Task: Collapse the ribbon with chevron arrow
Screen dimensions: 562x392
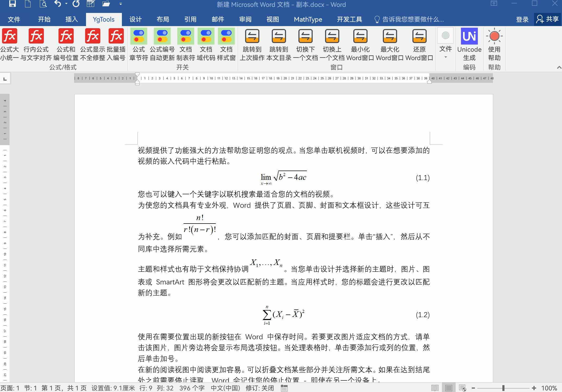Action: (x=559, y=67)
